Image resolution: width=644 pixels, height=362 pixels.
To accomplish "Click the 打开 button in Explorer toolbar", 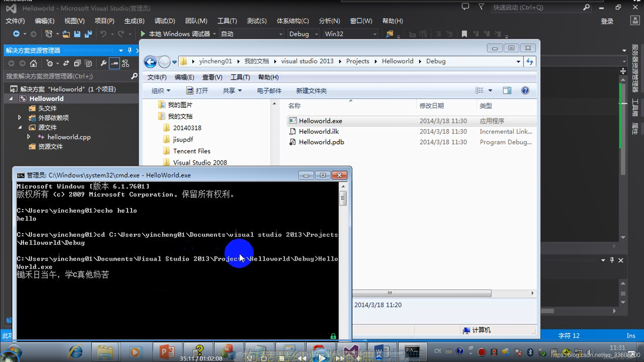I will pos(197,91).
